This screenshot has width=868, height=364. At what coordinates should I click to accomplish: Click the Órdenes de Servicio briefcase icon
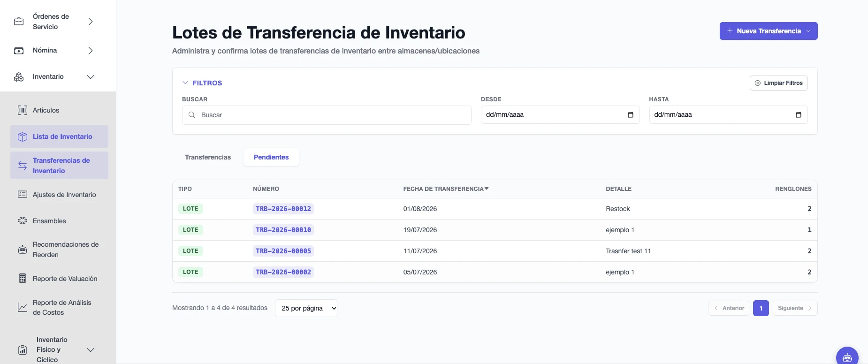tap(19, 22)
